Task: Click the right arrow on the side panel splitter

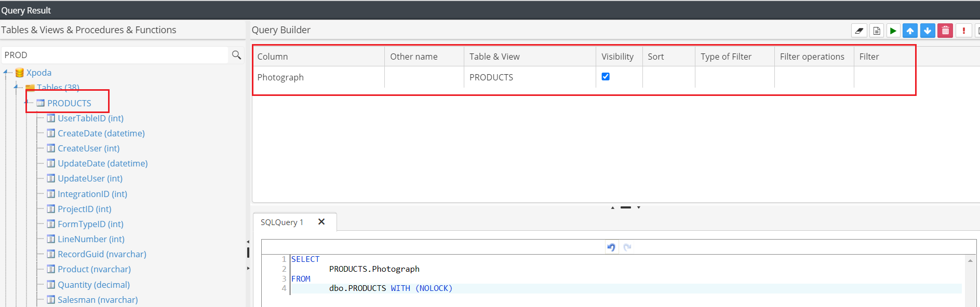Action: pos(248,268)
